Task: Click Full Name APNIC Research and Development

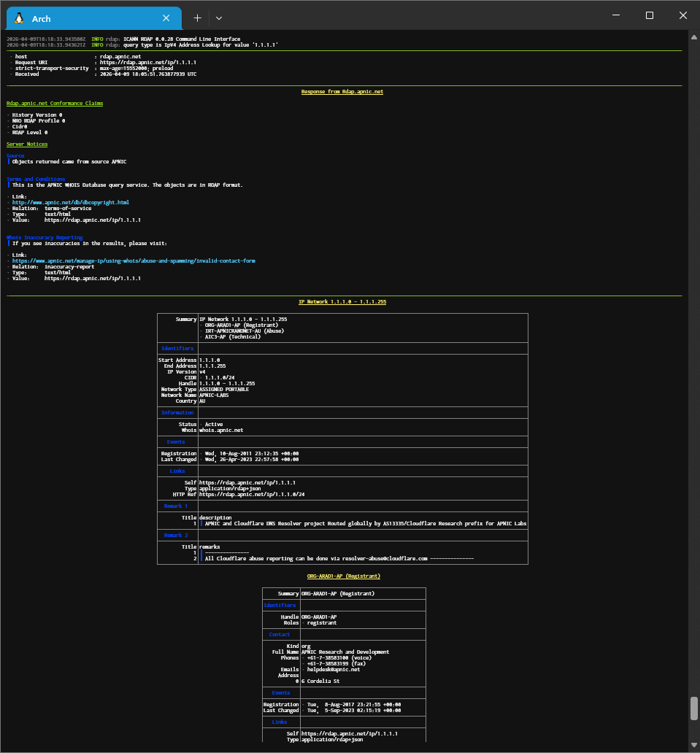Action: [x=345, y=652]
